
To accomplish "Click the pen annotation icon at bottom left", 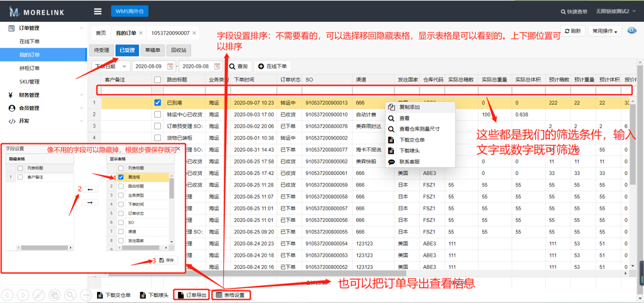I will point(38,294).
